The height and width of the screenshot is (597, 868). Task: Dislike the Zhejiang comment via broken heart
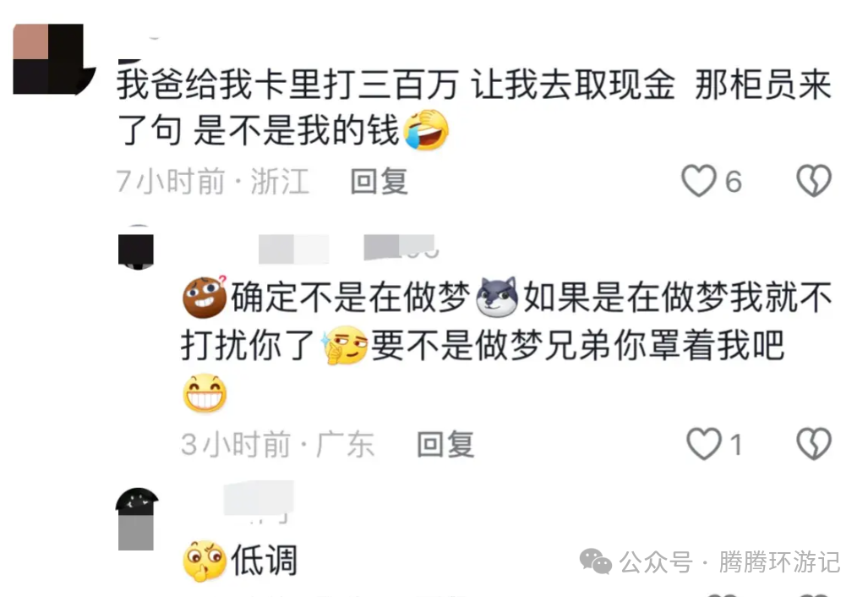pos(814,181)
